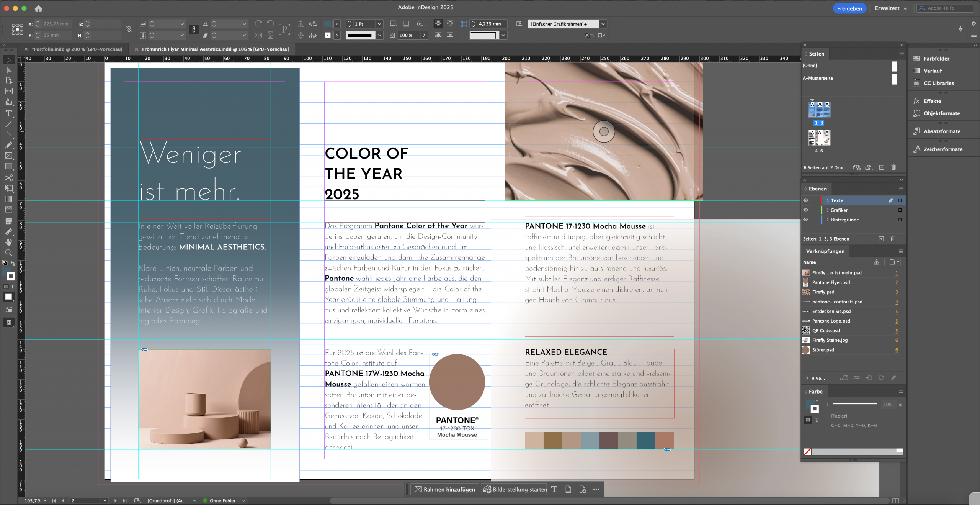Select the 4-6 spread thumbnail in Seiten

coord(819,138)
